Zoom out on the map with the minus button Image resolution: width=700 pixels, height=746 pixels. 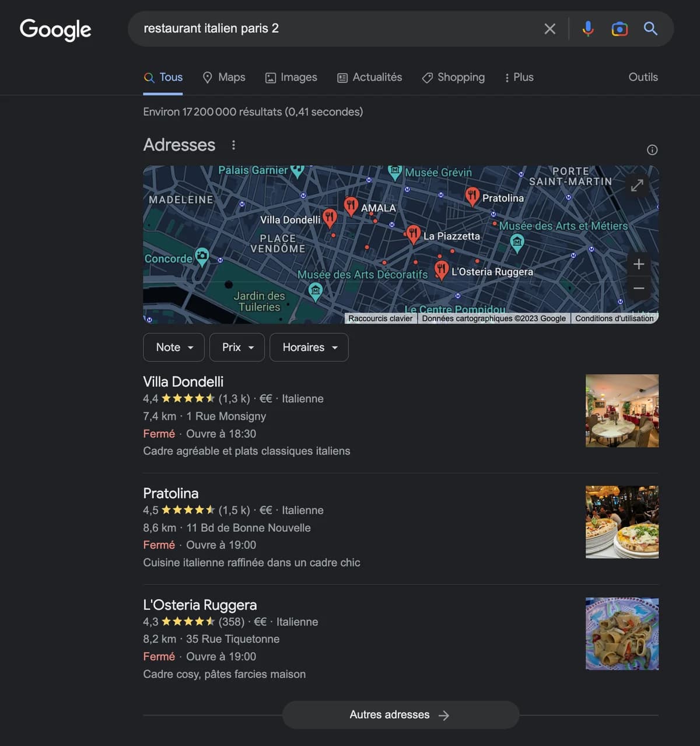[639, 288]
